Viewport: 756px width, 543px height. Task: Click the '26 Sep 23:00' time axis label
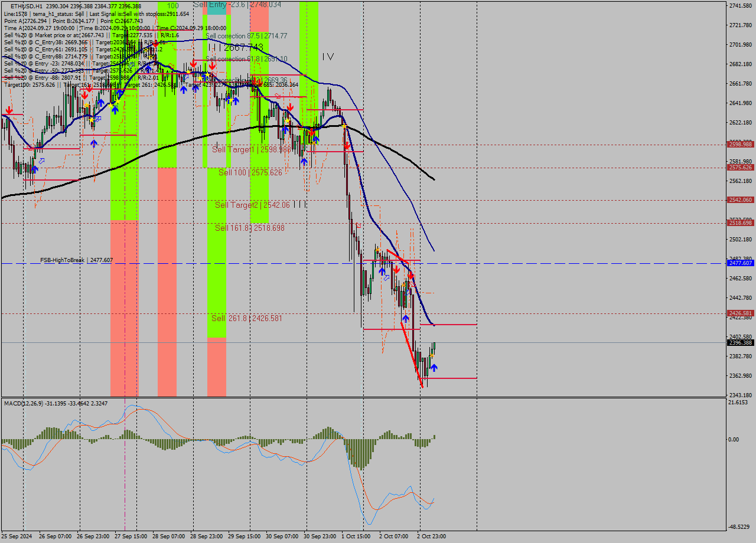click(93, 537)
